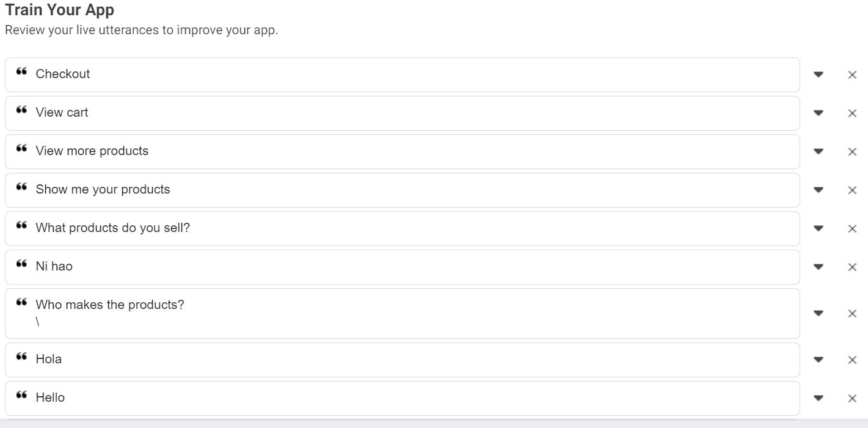Remove 'What products do you sell?' utterance
Screen dimensions: 868x428
(x=852, y=229)
